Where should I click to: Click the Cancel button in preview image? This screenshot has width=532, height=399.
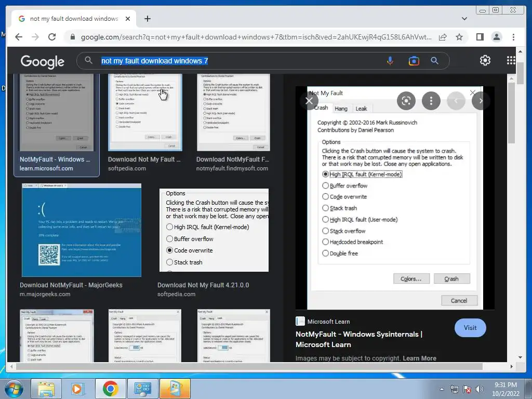tap(459, 301)
